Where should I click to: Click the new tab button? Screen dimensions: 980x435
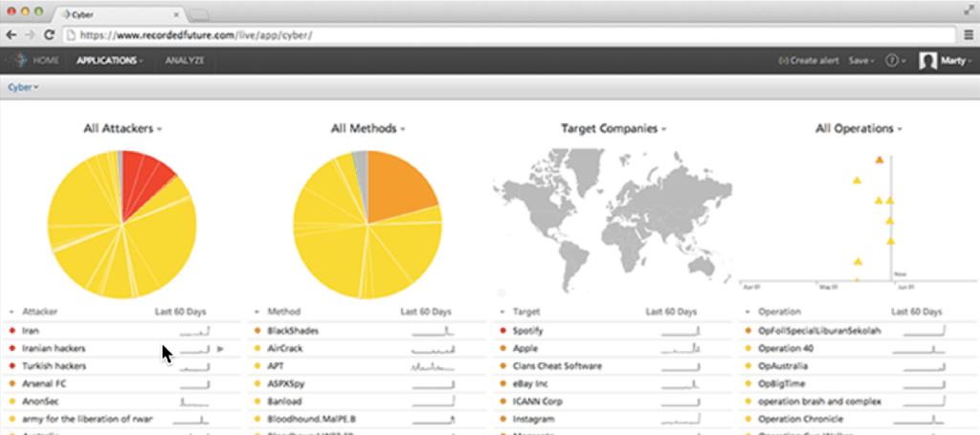point(198,13)
